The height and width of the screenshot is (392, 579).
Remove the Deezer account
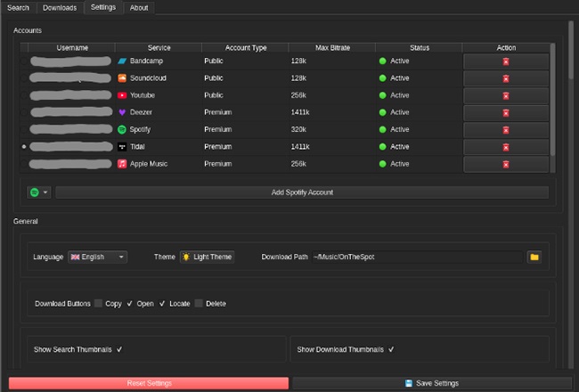(x=506, y=112)
